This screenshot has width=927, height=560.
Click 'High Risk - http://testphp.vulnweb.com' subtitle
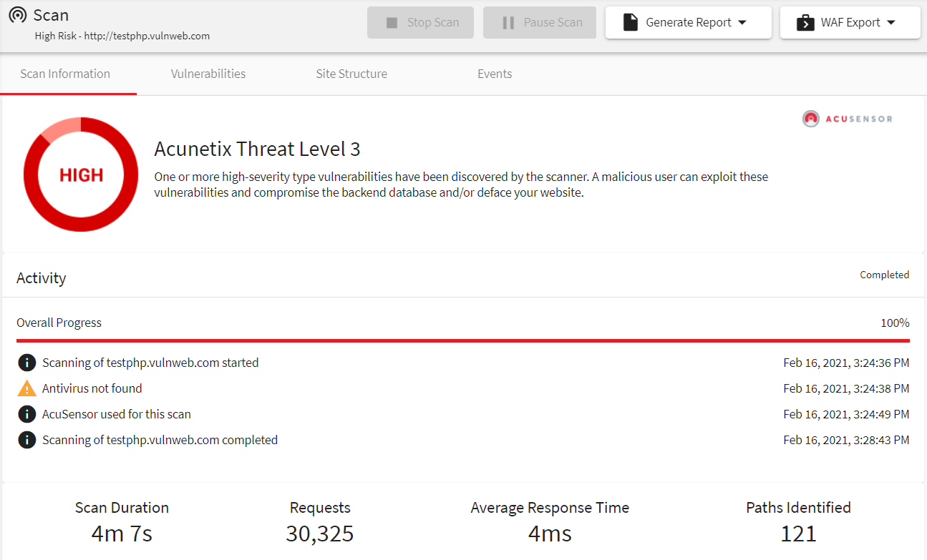coord(122,36)
